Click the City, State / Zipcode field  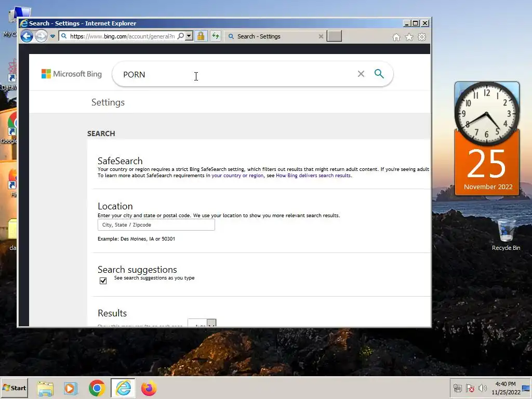[156, 224]
